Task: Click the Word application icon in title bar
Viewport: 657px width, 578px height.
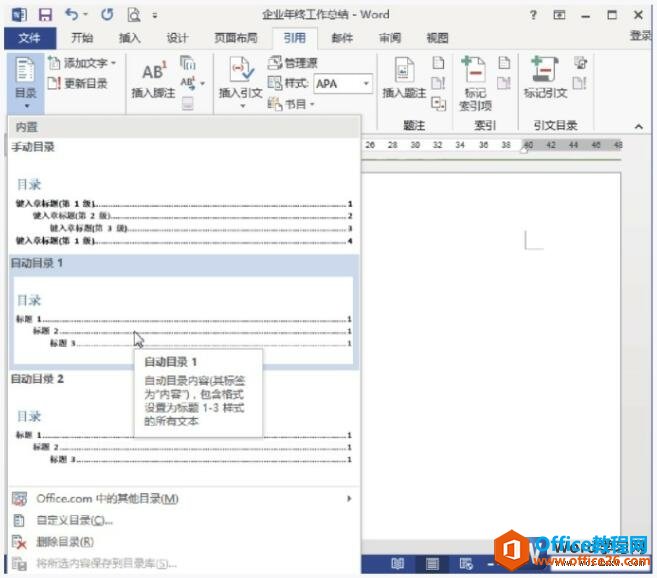Action: (x=19, y=15)
